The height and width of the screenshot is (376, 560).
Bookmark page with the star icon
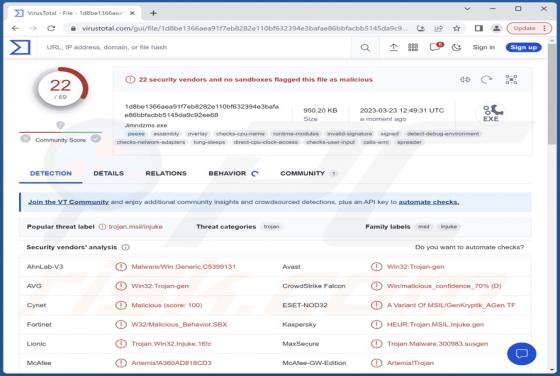pos(456,28)
